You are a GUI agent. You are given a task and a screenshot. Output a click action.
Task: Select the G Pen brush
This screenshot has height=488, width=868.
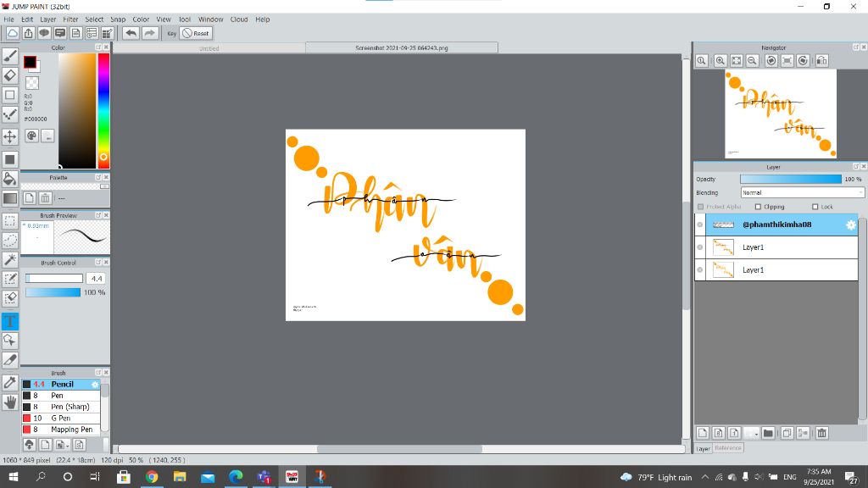coord(61,419)
